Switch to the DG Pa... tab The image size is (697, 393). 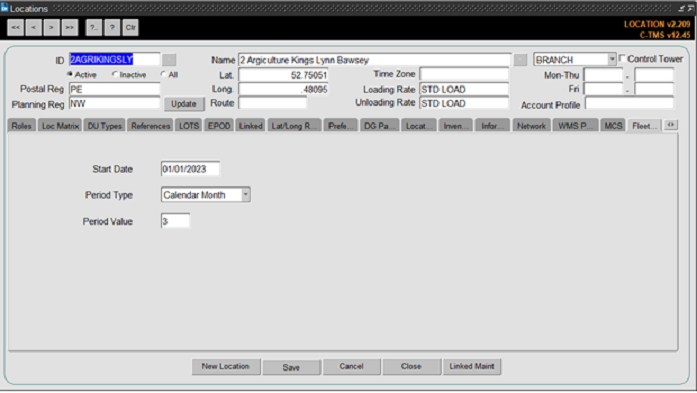tap(379, 126)
